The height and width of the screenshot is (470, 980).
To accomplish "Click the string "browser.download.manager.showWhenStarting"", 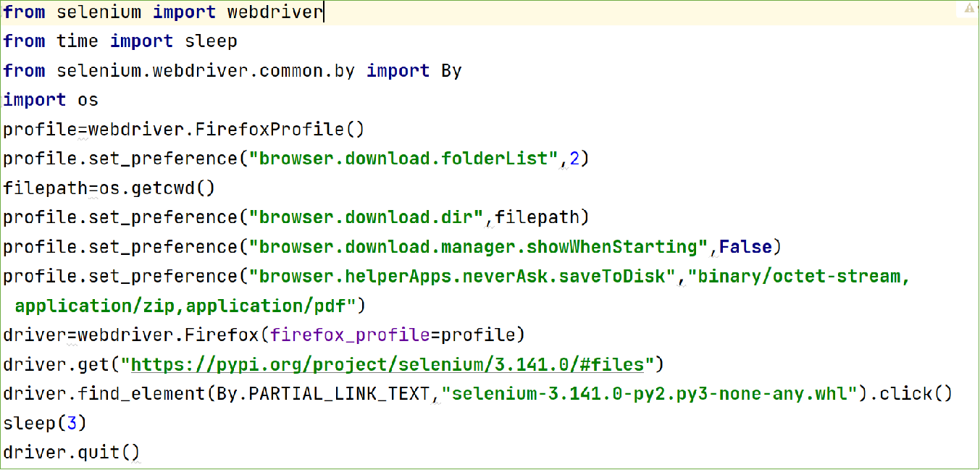I will coord(477,247).
